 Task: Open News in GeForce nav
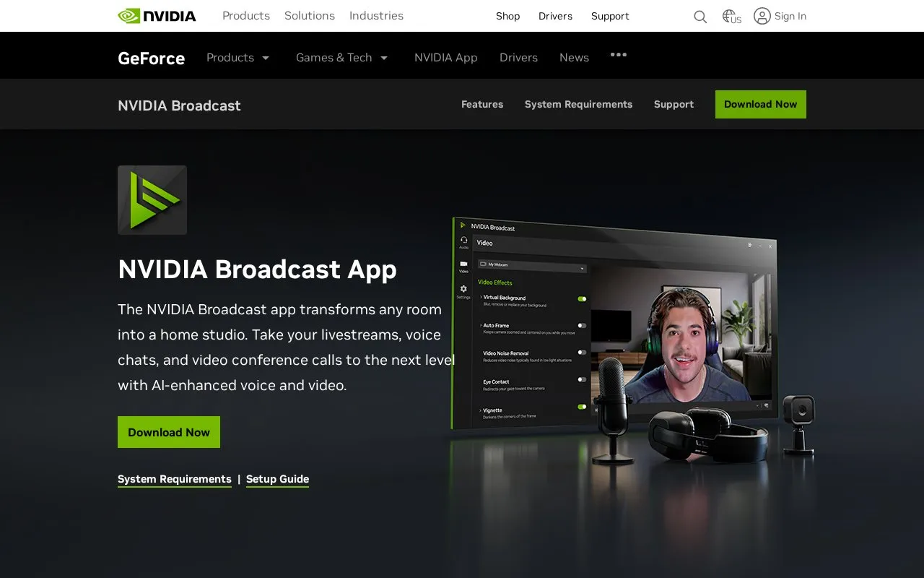click(574, 58)
